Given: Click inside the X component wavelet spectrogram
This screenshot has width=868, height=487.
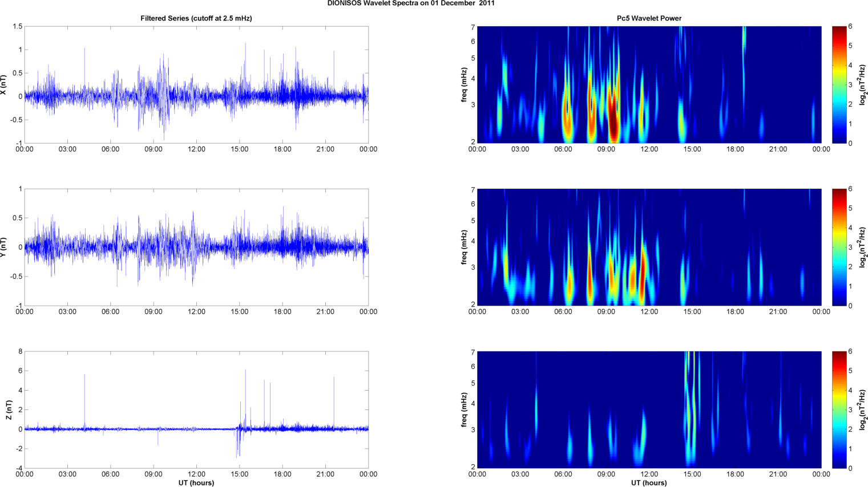Looking at the screenshot, I should tap(649, 85).
